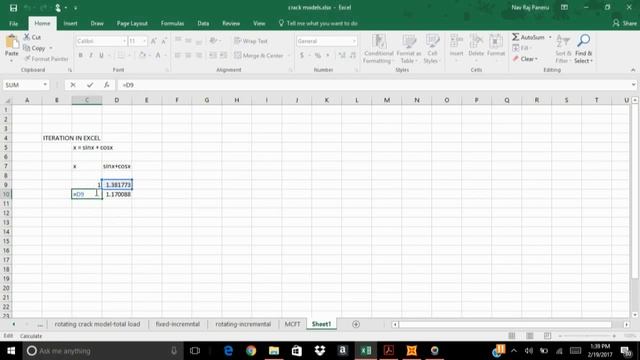Screen dimensions: 640x360
Task: Open the General number format dropdown
Action: (x=354, y=41)
